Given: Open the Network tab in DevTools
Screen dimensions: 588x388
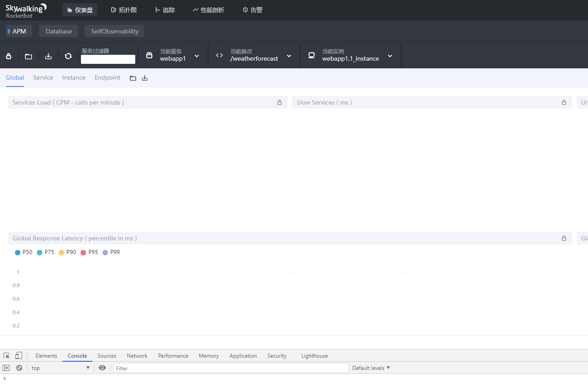Looking at the screenshot, I should click(x=137, y=355).
